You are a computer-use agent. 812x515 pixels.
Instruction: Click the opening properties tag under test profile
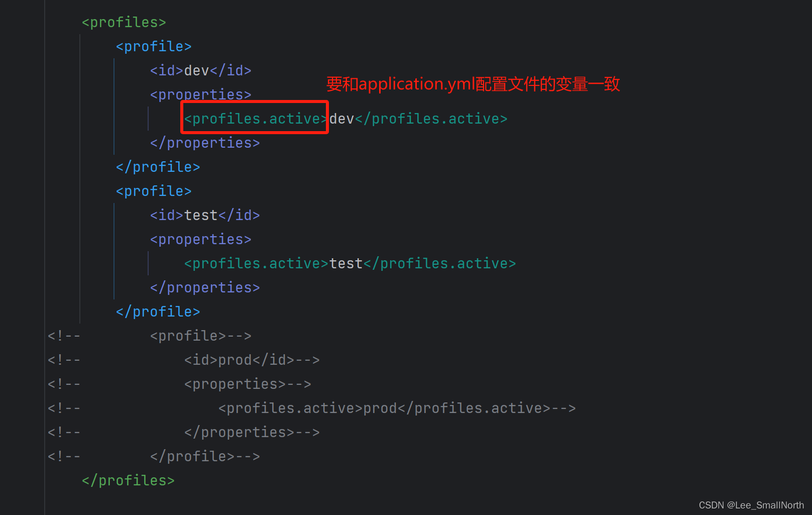pyautogui.click(x=200, y=239)
